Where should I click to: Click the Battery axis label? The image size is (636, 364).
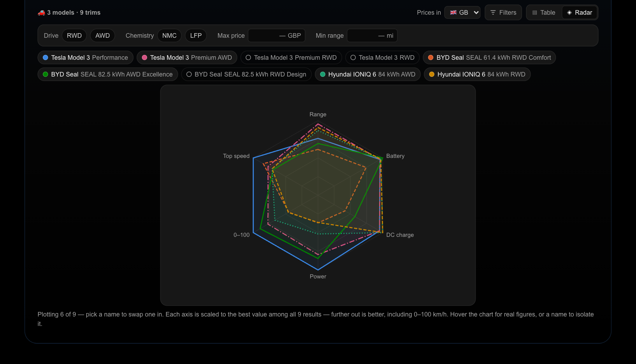pyautogui.click(x=395, y=156)
